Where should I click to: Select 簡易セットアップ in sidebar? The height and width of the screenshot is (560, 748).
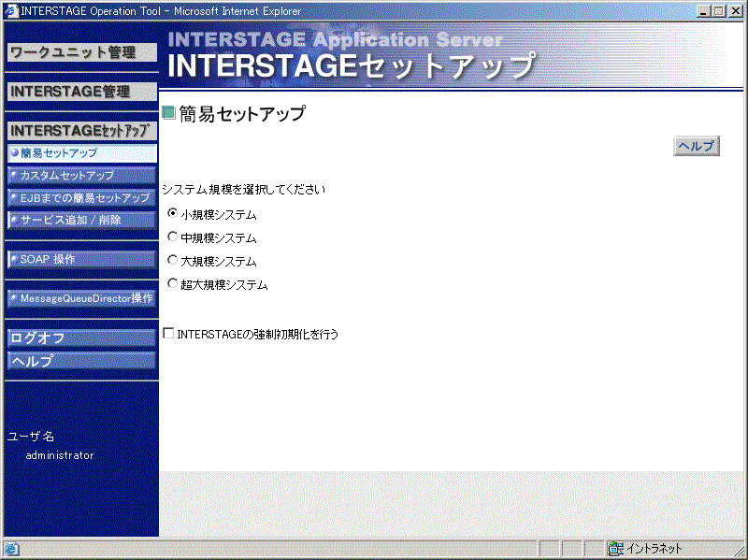click(82, 153)
